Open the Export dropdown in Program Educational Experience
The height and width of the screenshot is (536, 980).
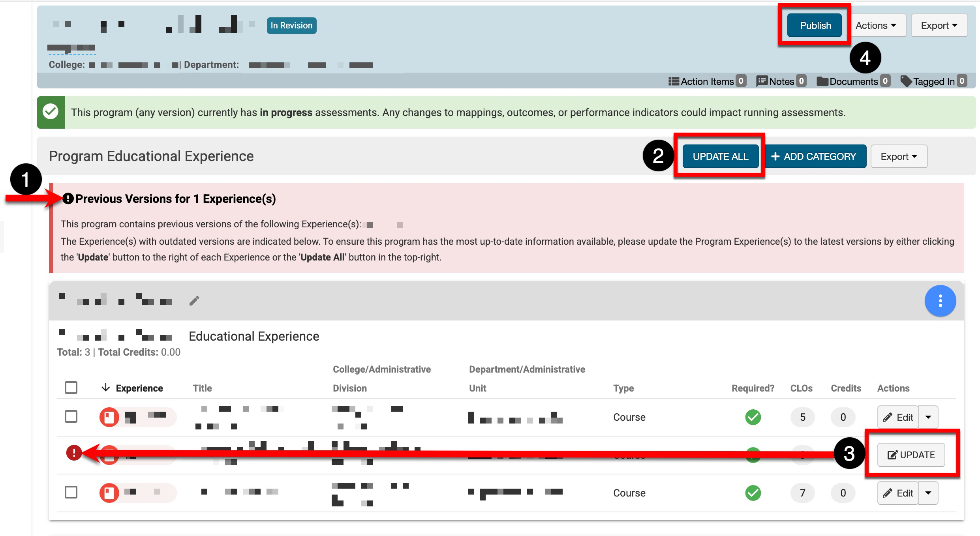(899, 157)
